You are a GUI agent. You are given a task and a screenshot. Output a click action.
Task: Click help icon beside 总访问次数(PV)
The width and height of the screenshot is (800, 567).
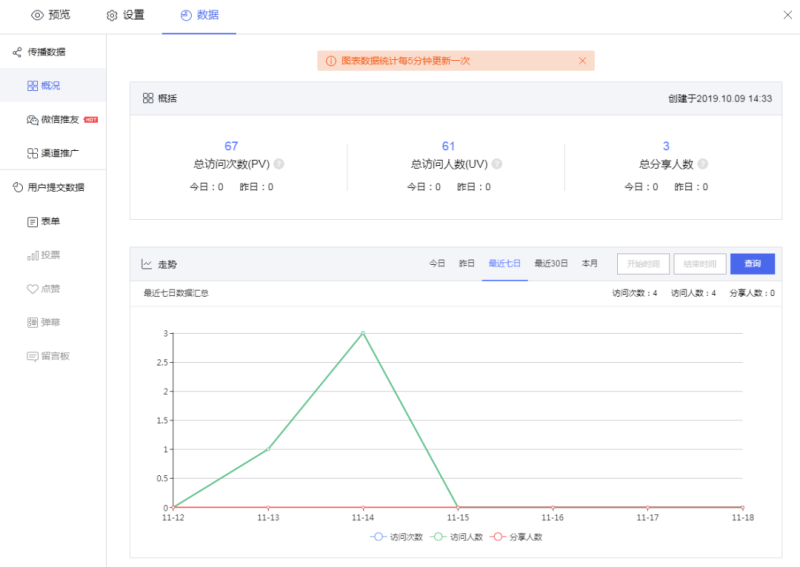click(279, 164)
